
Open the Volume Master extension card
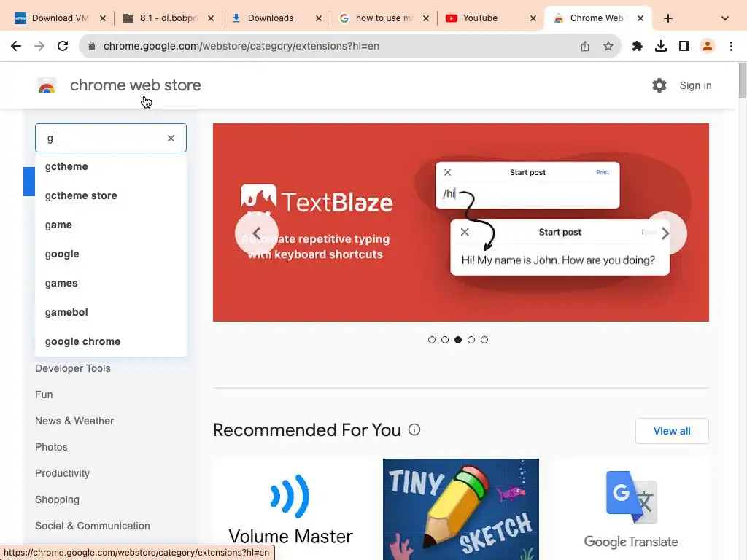(290, 509)
